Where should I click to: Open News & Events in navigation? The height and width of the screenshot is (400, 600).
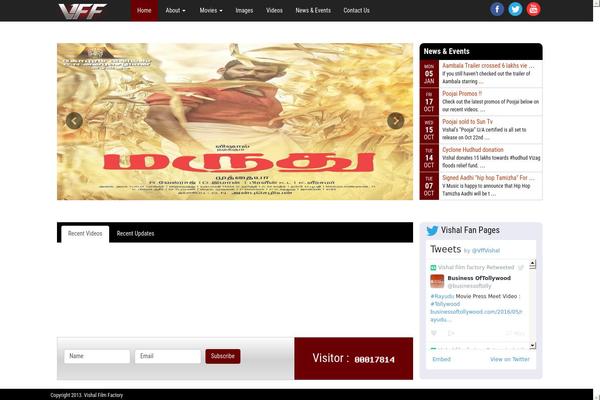[x=313, y=10]
